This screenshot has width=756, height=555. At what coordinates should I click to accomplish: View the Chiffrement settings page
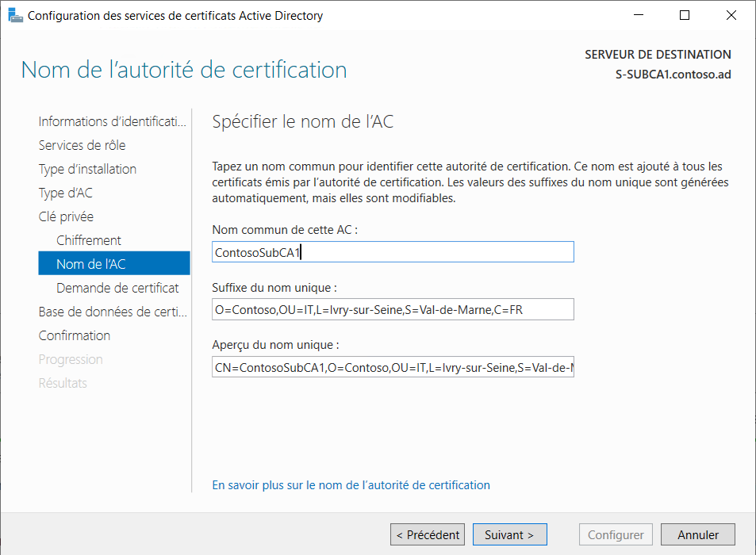90,240
